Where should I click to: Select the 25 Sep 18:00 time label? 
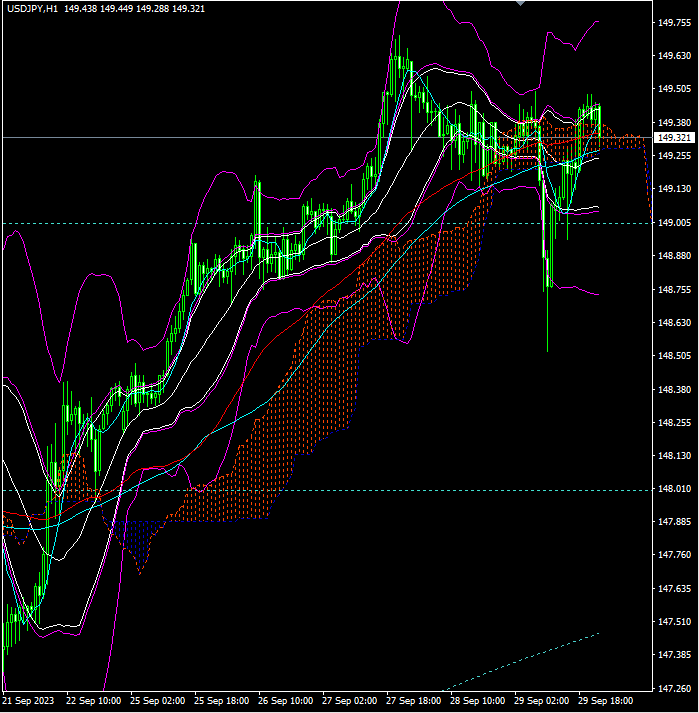(x=221, y=701)
